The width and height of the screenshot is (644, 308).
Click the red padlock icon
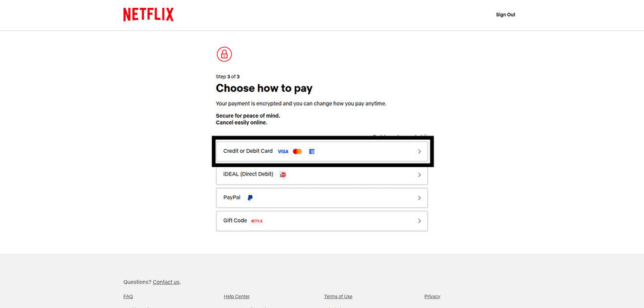tap(224, 54)
